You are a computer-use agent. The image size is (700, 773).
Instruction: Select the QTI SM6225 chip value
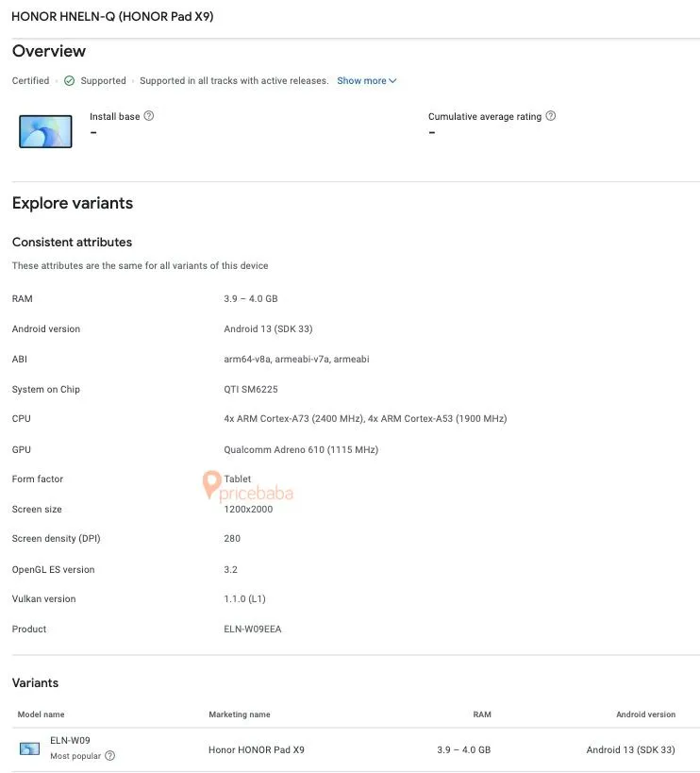pos(251,389)
